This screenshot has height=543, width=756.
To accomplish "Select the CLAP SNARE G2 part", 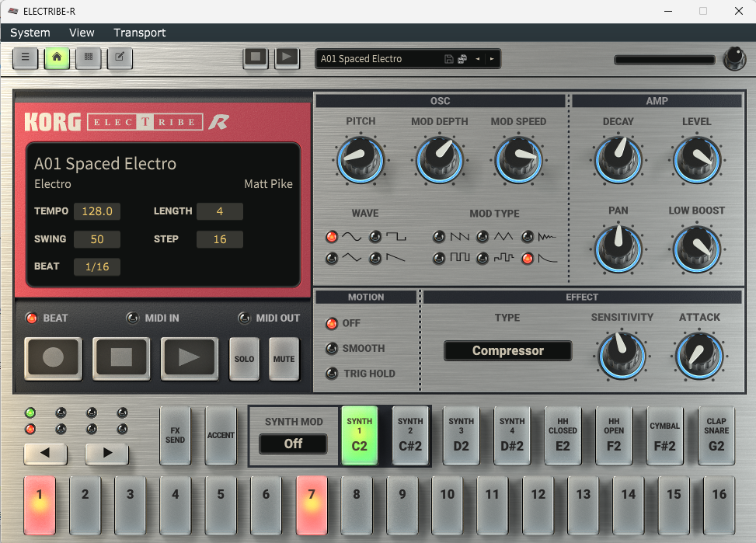I will pyautogui.click(x=716, y=436).
